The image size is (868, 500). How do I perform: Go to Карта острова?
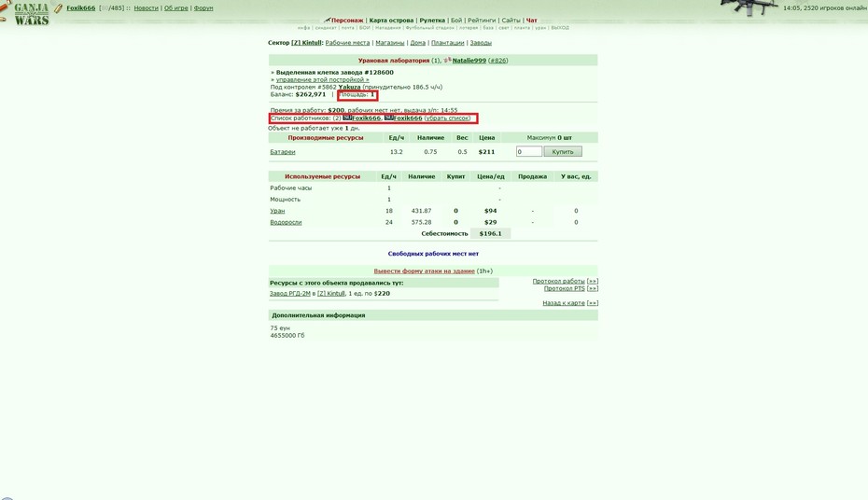[391, 21]
